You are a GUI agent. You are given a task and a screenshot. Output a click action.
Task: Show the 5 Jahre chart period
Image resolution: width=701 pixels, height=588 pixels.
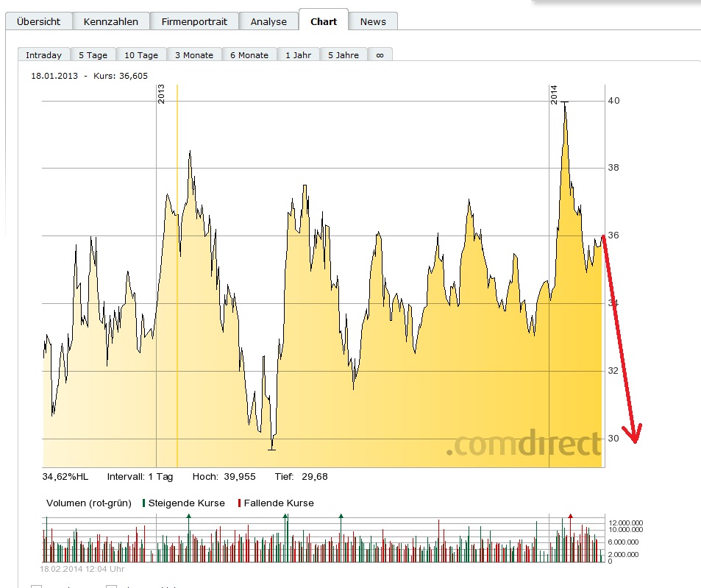pyautogui.click(x=343, y=54)
